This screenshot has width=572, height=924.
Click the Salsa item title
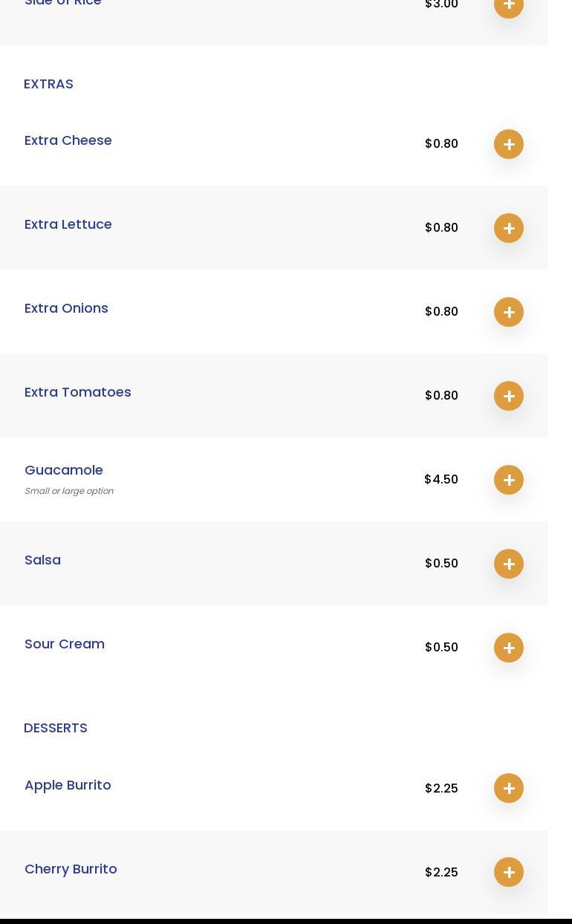click(43, 560)
